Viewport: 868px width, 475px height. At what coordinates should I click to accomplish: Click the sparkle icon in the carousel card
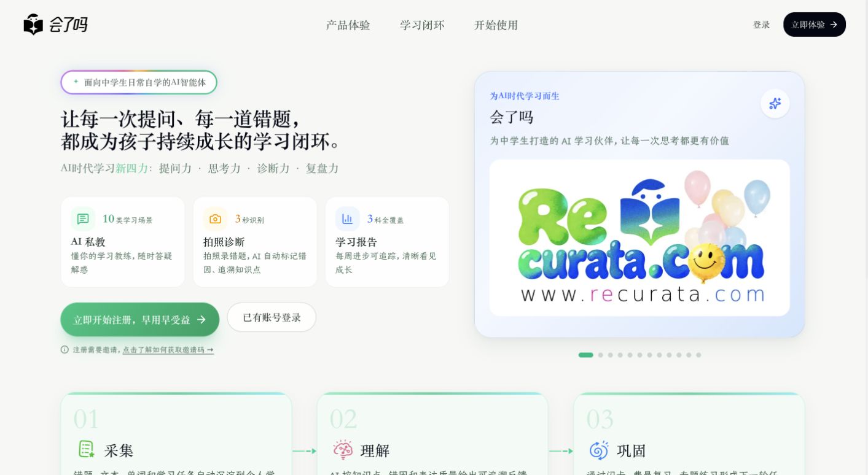click(775, 104)
